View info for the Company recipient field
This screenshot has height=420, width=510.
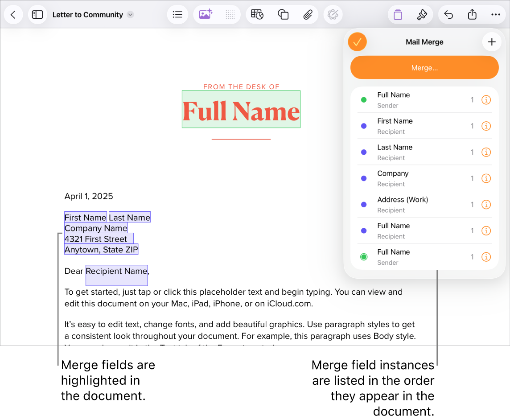486,178
